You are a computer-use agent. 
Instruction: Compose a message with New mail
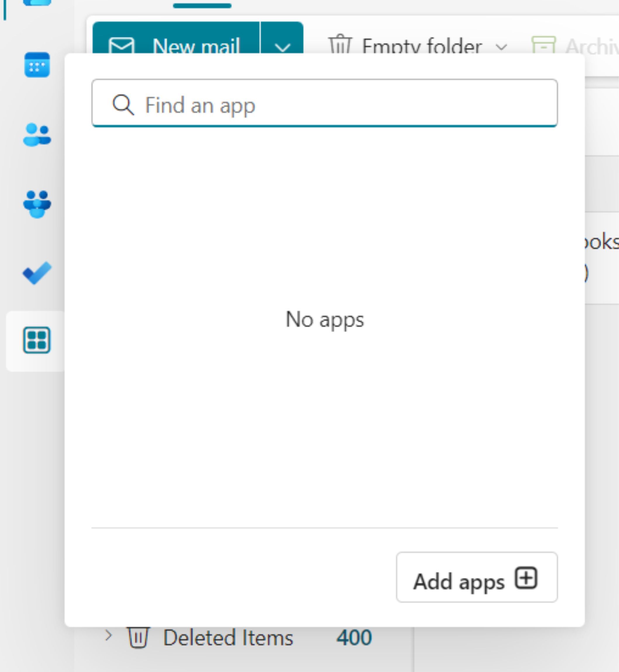point(176,37)
